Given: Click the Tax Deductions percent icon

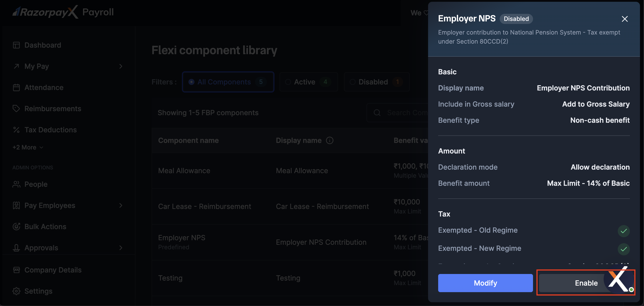Looking at the screenshot, I should tap(16, 130).
